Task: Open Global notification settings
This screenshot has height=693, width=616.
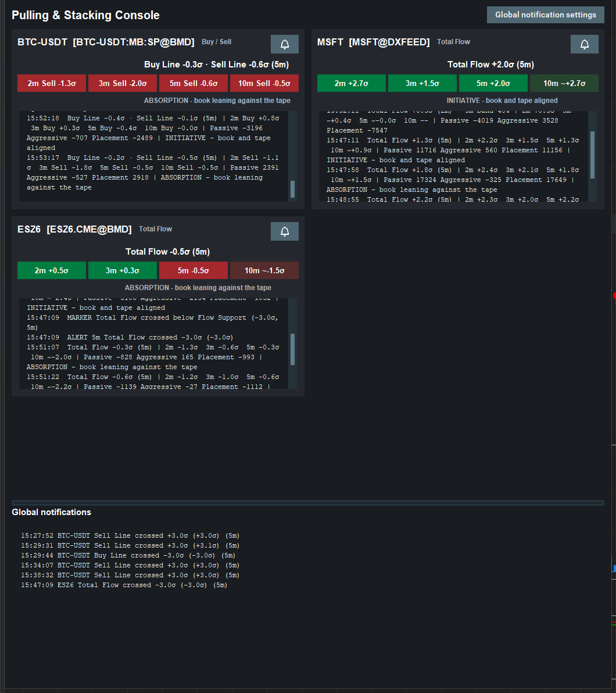Action: [545, 15]
